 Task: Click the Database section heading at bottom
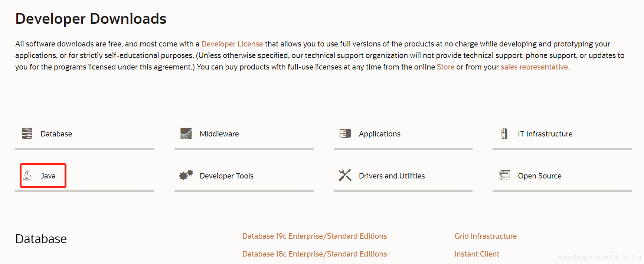click(x=41, y=239)
